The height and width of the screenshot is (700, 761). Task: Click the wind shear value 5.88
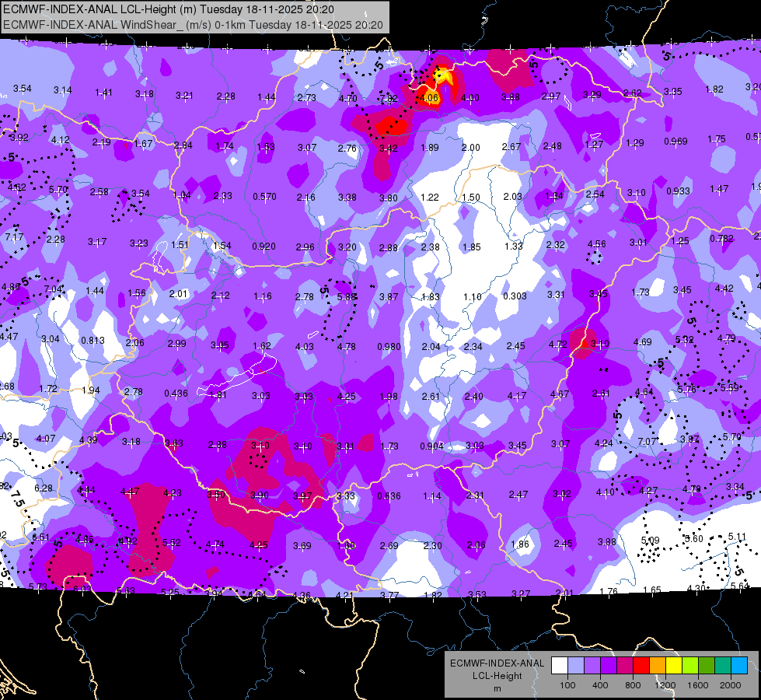coord(347,296)
